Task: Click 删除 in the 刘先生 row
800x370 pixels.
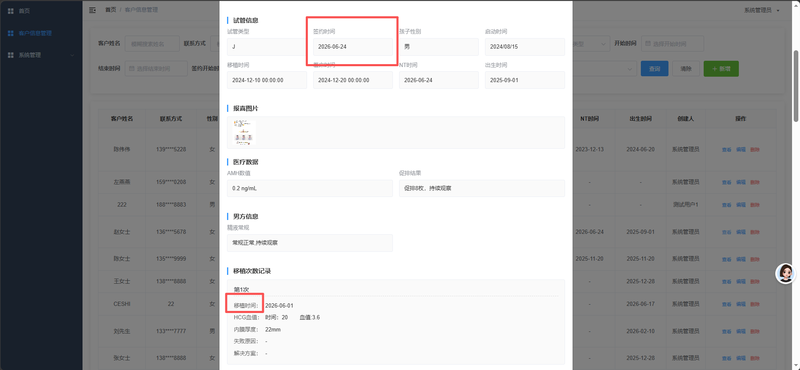Action: click(755, 331)
